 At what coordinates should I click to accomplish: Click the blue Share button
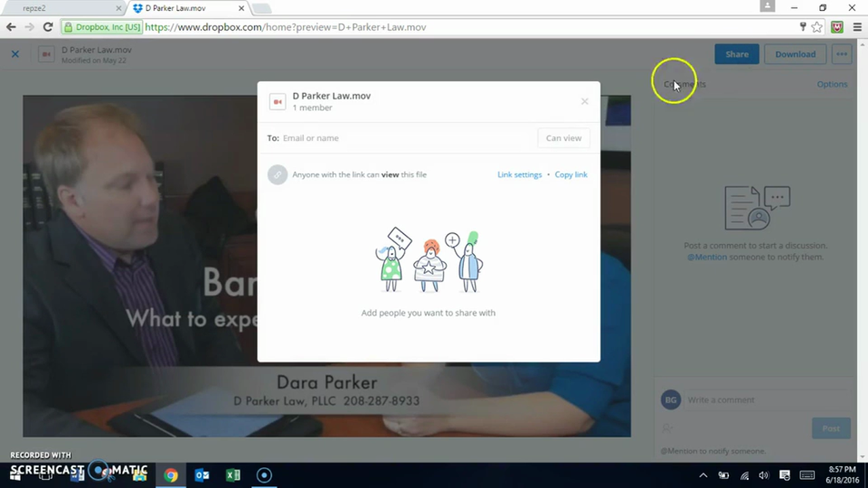tap(736, 54)
